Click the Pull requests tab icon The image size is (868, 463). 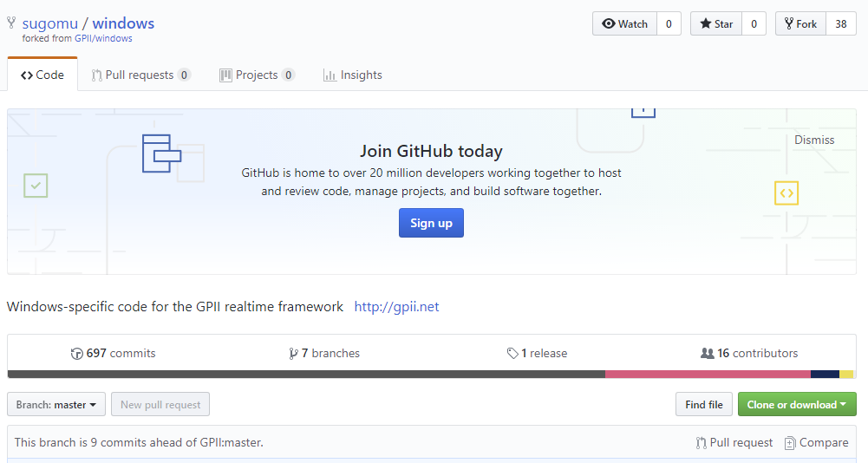click(x=97, y=75)
